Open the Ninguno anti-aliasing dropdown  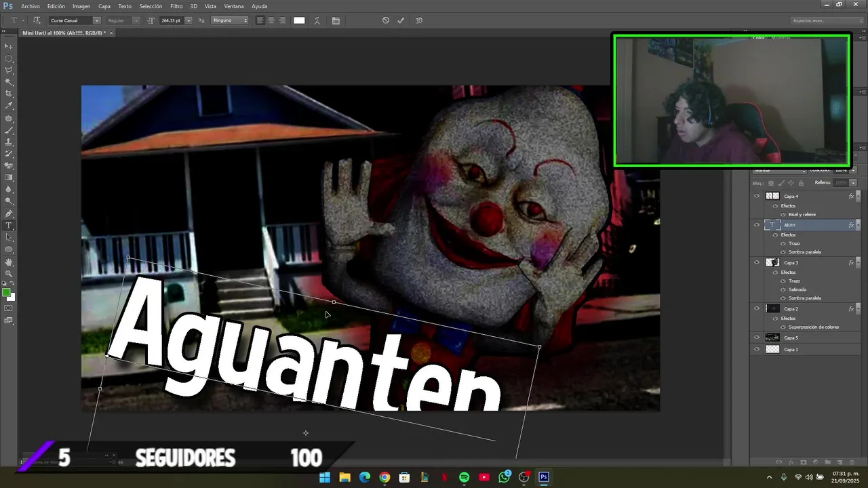[x=231, y=20]
